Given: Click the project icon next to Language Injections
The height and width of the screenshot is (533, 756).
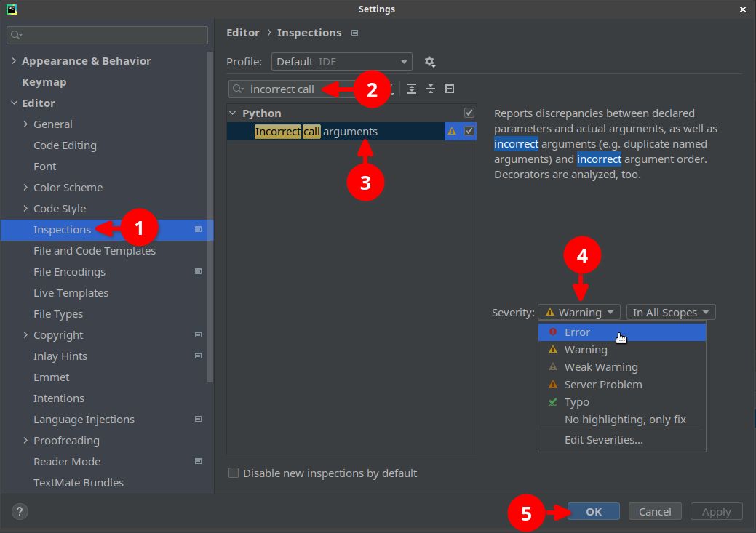Looking at the screenshot, I should pyautogui.click(x=198, y=419).
